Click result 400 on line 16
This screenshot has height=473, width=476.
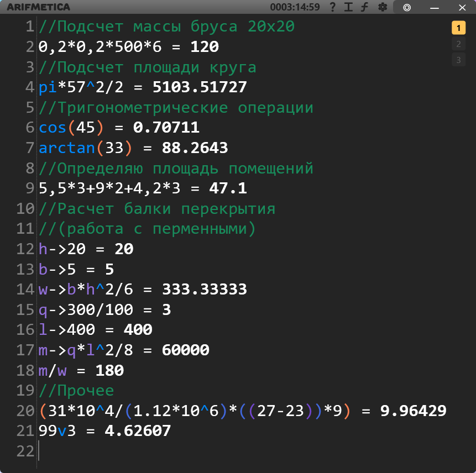click(x=138, y=330)
